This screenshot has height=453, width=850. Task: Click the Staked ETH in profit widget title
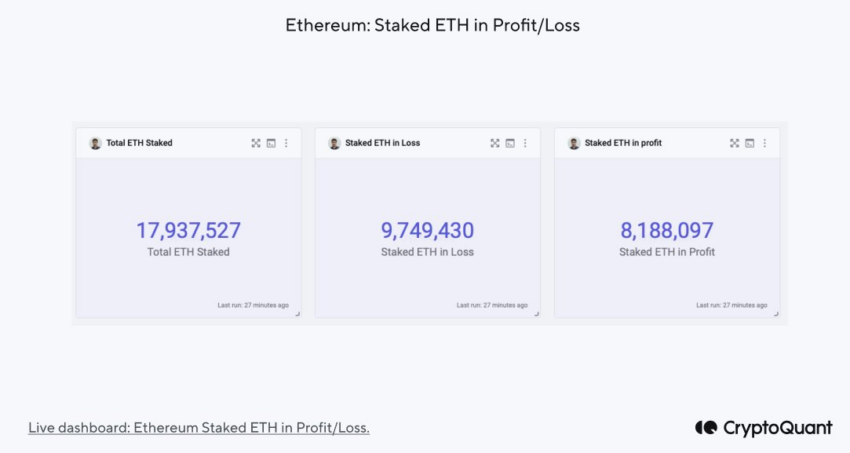click(x=623, y=143)
